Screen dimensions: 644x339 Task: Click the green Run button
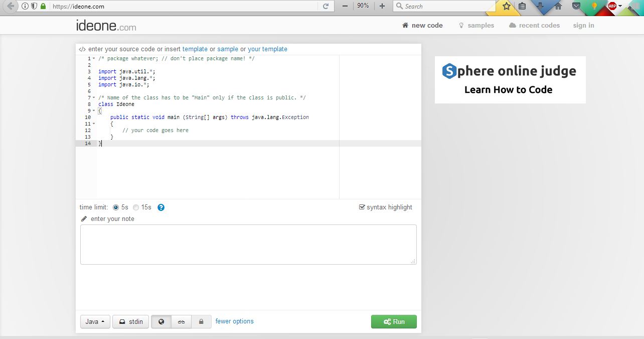[x=394, y=321]
